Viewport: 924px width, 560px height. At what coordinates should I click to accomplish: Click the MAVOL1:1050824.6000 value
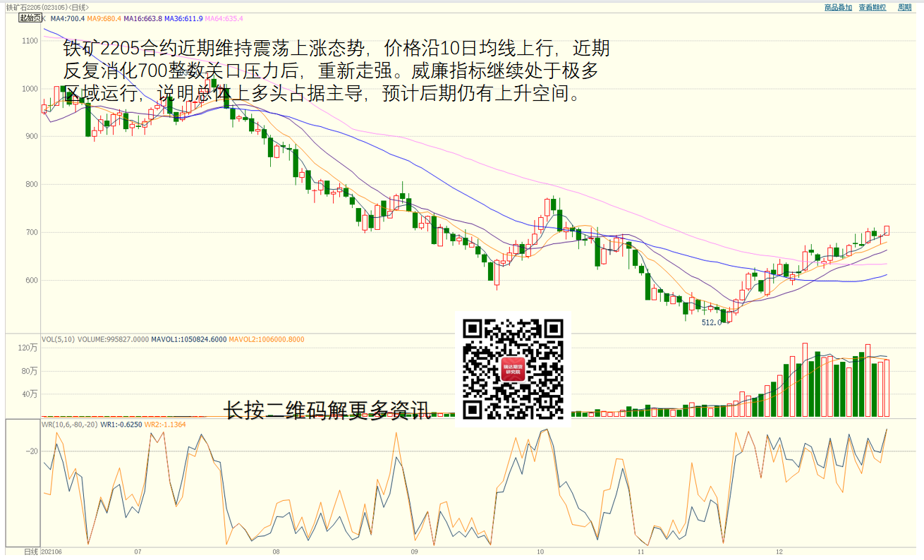pyautogui.click(x=190, y=339)
